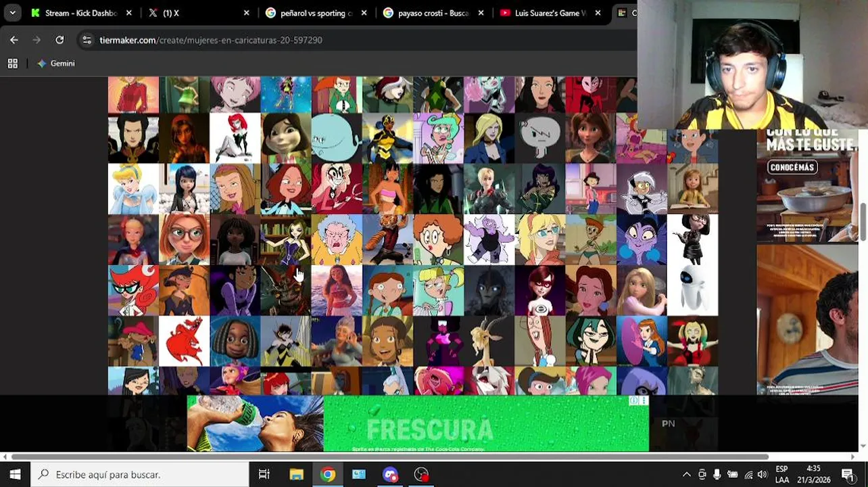Go back to the previous page
868x487 pixels.
click(x=14, y=40)
